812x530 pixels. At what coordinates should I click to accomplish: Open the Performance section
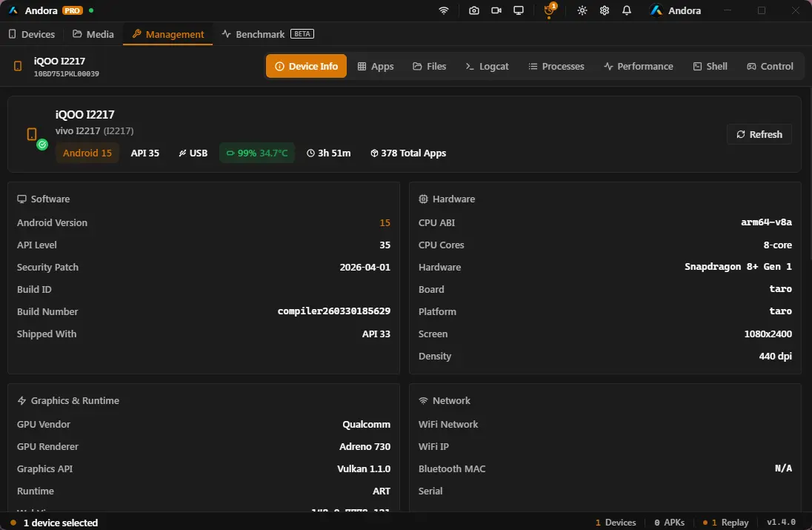point(639,66)
